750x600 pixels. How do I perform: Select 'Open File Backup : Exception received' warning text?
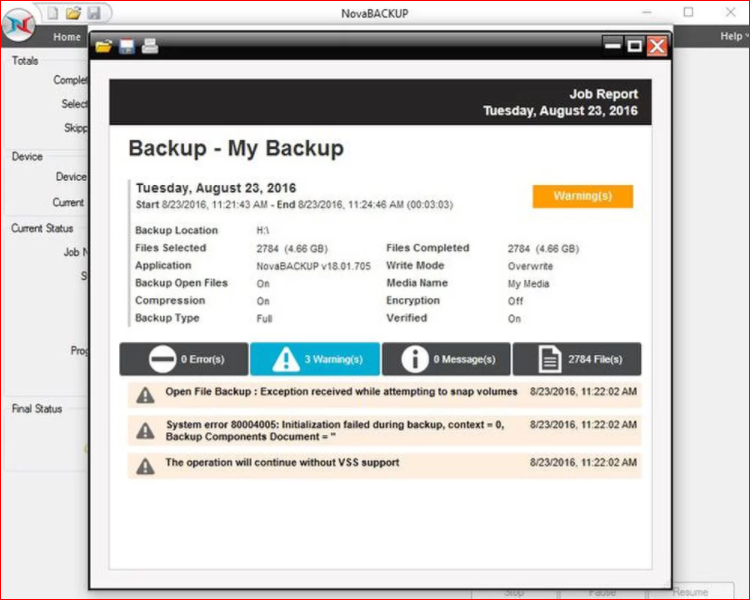click(x=341, y=391)
